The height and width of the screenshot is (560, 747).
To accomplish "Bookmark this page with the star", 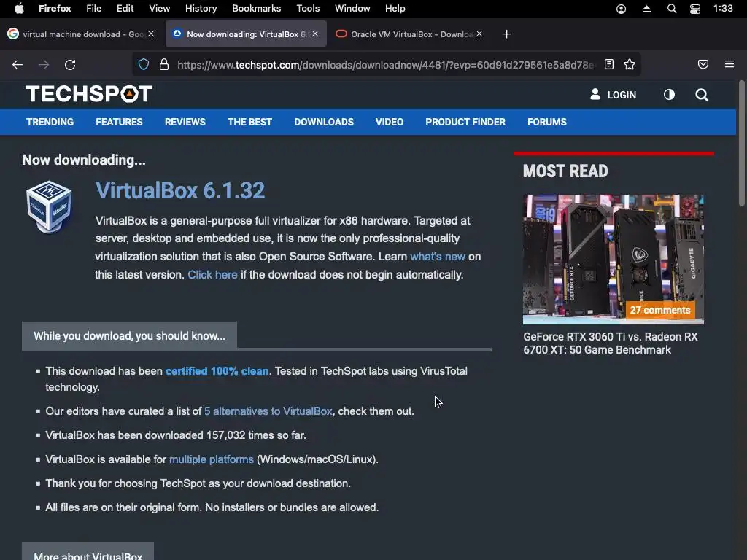I will (x=630, y=64).
